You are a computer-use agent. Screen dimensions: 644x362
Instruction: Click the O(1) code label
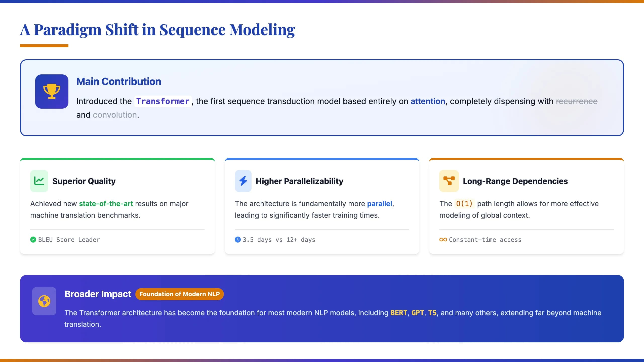pyautogui.click(x=464, y=204)
